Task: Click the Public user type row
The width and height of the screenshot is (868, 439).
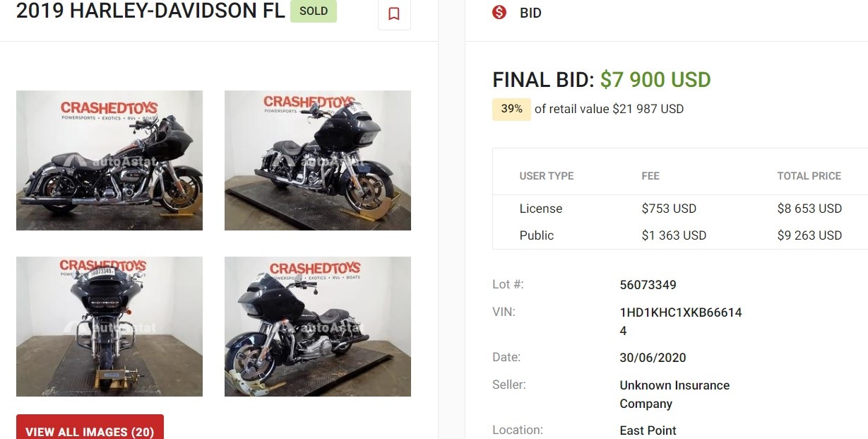Action: click(537, 235)
